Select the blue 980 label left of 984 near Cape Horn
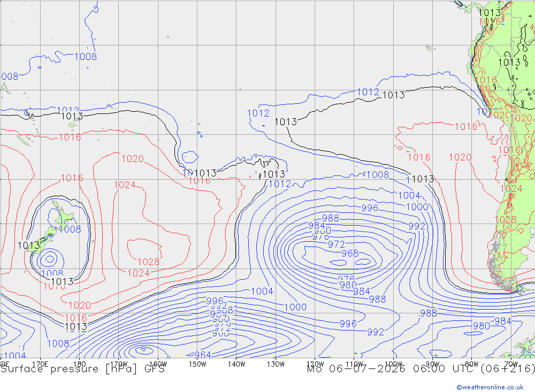The image size is (535, 392). tap(481, 326)
